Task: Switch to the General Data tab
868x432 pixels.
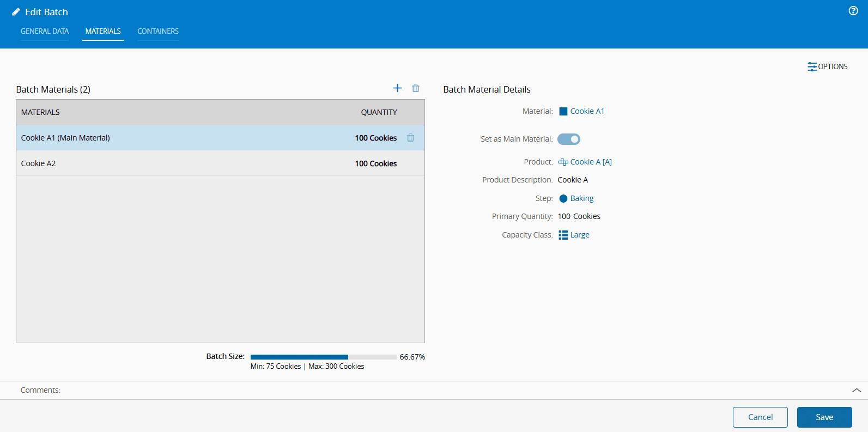Action: click(45, 32)
